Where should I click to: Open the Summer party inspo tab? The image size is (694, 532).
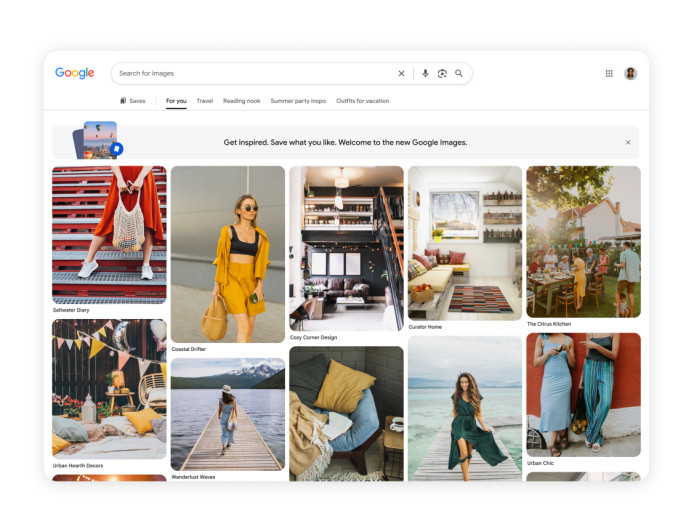298,101
